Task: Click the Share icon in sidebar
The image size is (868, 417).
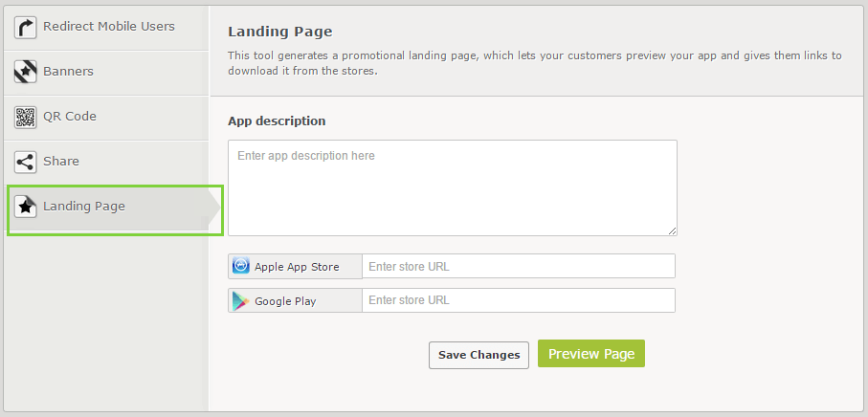Action: tap(26, 162)
